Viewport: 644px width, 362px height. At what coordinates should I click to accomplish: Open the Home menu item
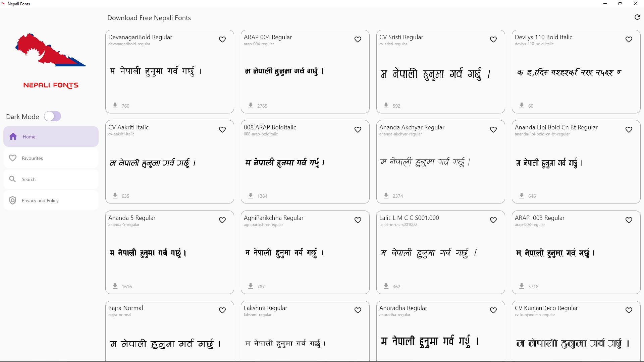point(51,136)
